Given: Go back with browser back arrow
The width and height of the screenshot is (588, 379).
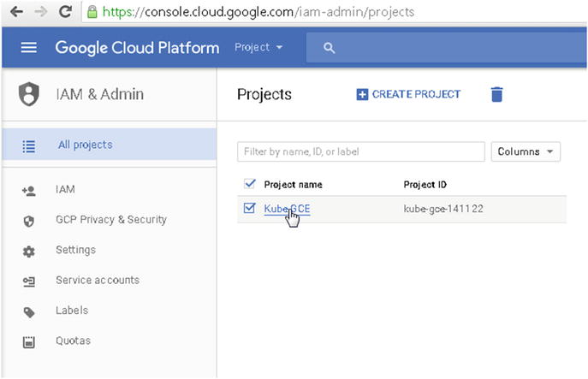Looking at the screenshot, I should (15, 13).
